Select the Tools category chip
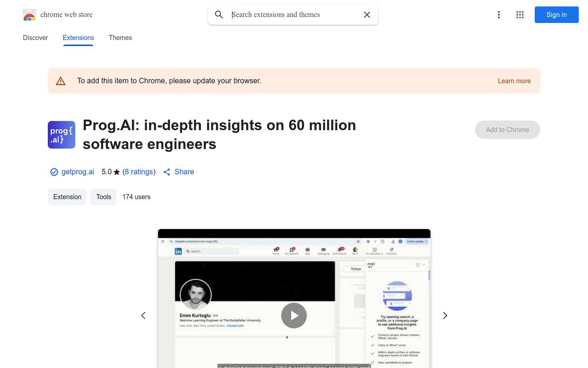The image size is (588, 368). point(104,197)
